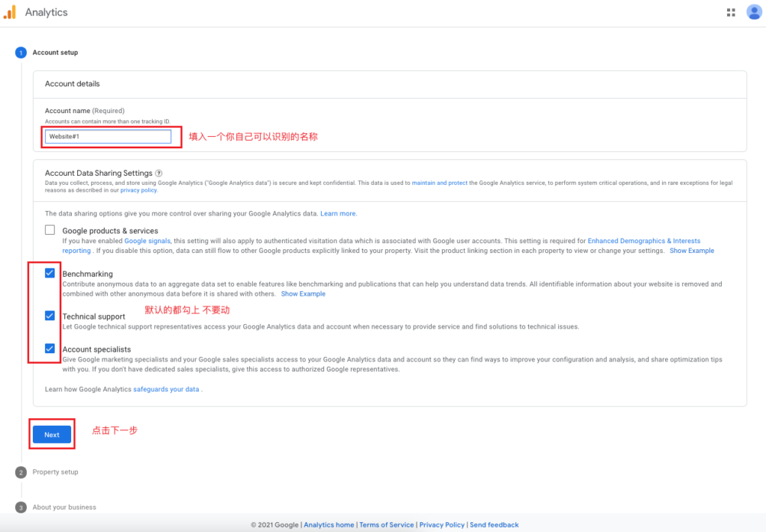
Task: Click step 3 circle About your business
Action: tap(21, 507)
